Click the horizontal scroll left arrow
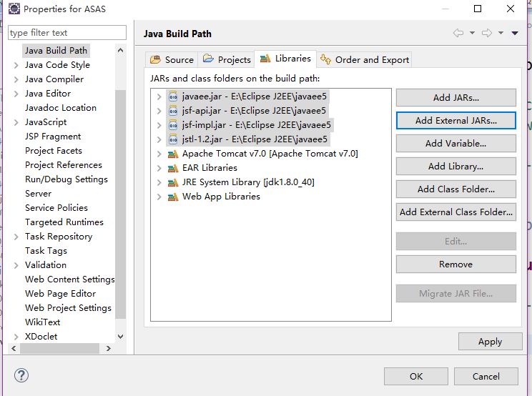 [14, 349]
